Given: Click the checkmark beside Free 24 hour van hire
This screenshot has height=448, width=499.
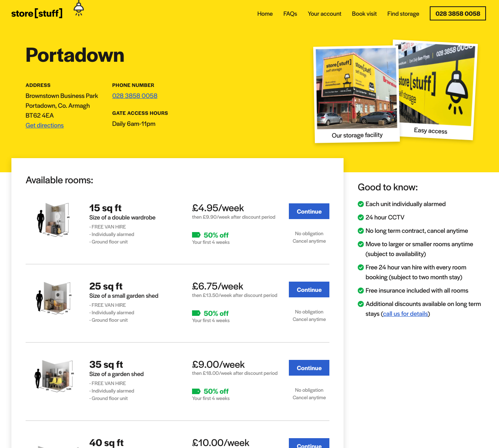Looking at the screenshot, I should coord(360,267).
